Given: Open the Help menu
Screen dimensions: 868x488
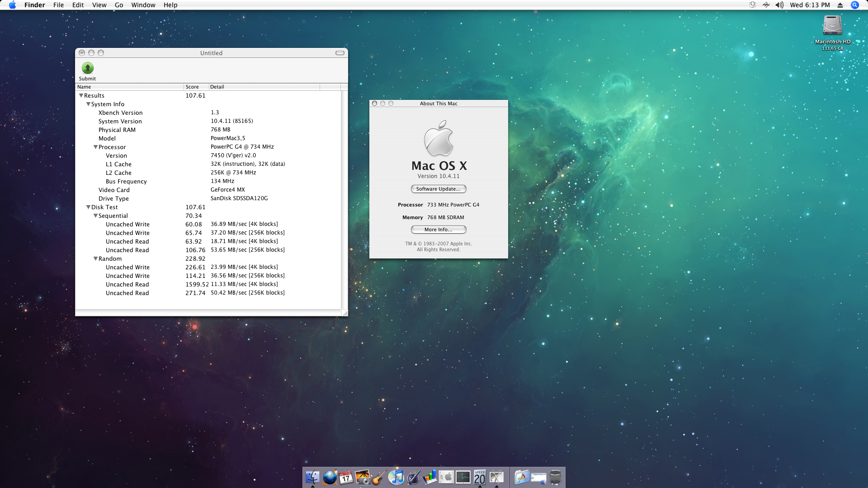Looking at the screenshot, I should [x=170, y=5].
